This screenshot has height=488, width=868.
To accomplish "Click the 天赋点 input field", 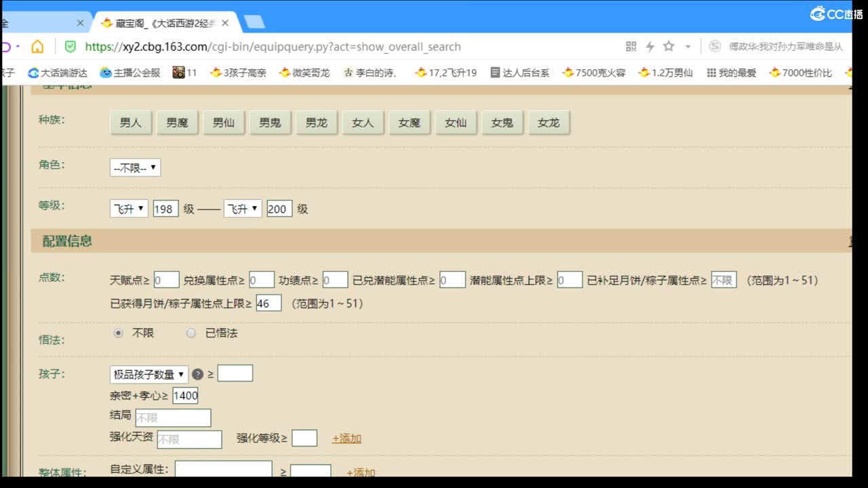I will (x=166, y=280).
